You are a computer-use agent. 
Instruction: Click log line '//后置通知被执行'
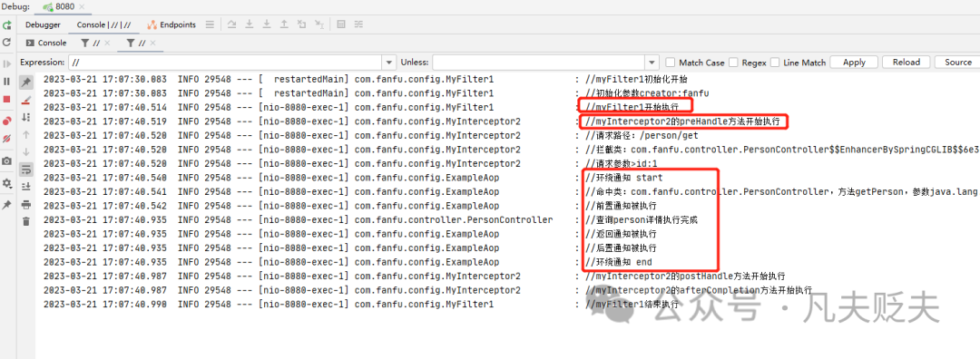click(622, 247)
